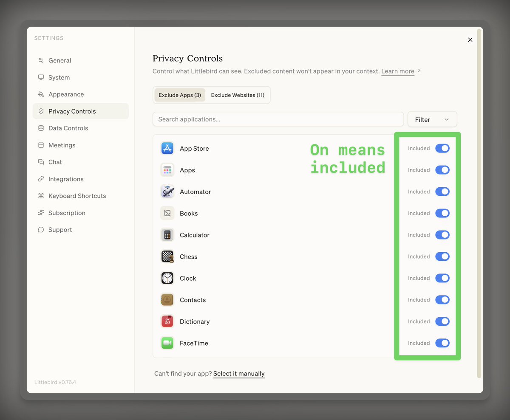Click the Apps grid app icon

pos(167,170)
